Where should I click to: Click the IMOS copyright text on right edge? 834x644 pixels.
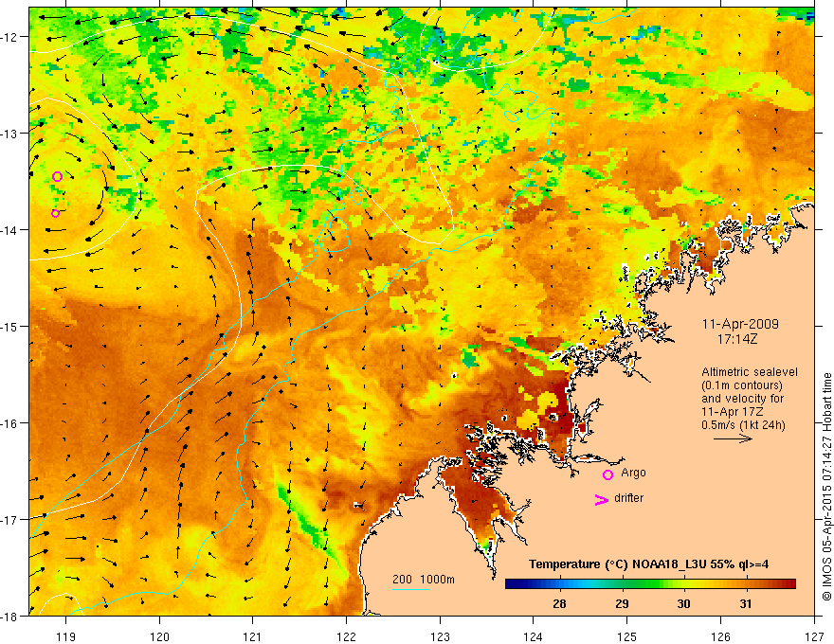(826, 487)
